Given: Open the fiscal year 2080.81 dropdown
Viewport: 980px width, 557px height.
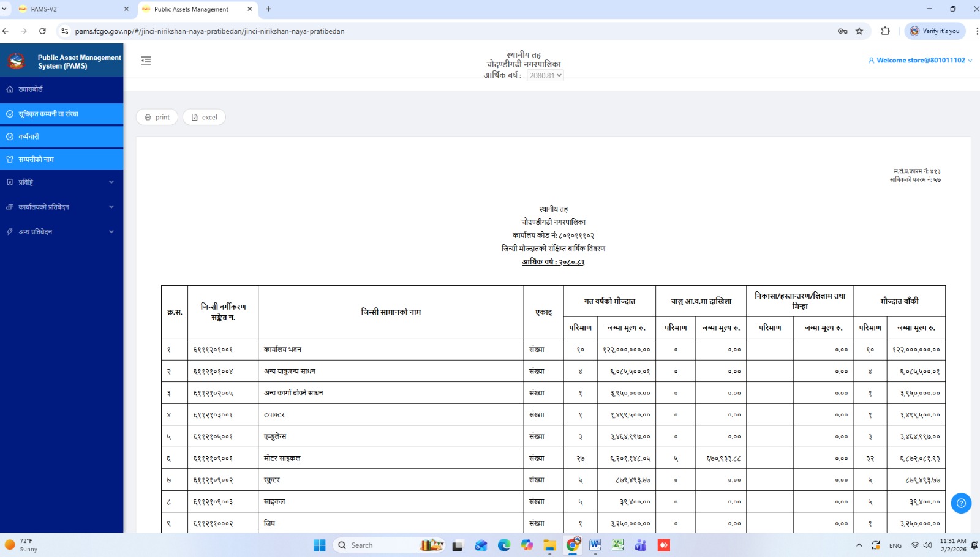Looking at the screenshot, I should [x=545, y=76].
